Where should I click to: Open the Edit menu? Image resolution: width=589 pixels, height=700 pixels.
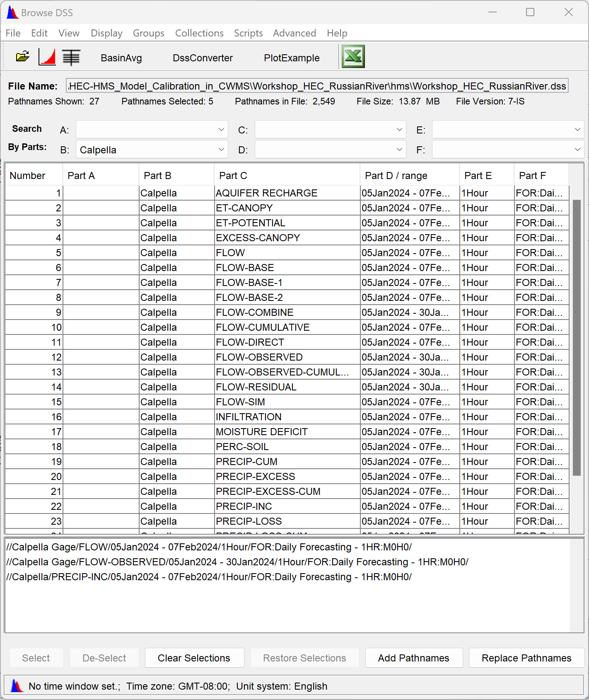coord(39,33)
